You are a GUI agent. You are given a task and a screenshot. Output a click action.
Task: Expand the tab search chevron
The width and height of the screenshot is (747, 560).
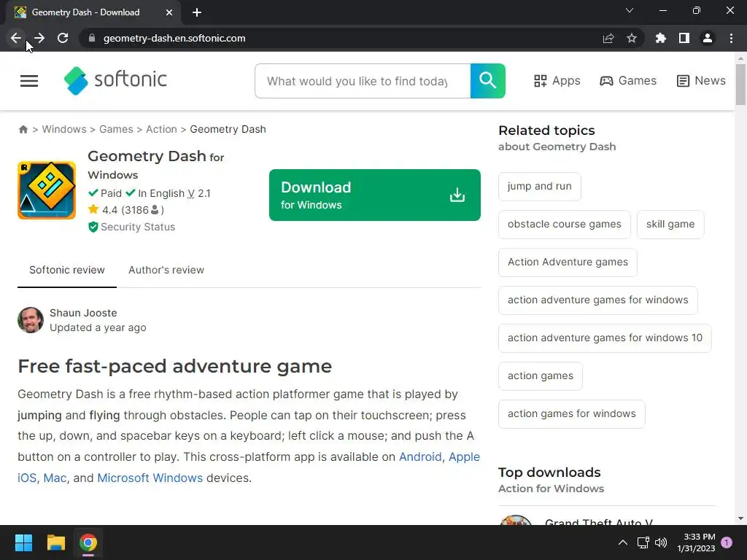630,10
